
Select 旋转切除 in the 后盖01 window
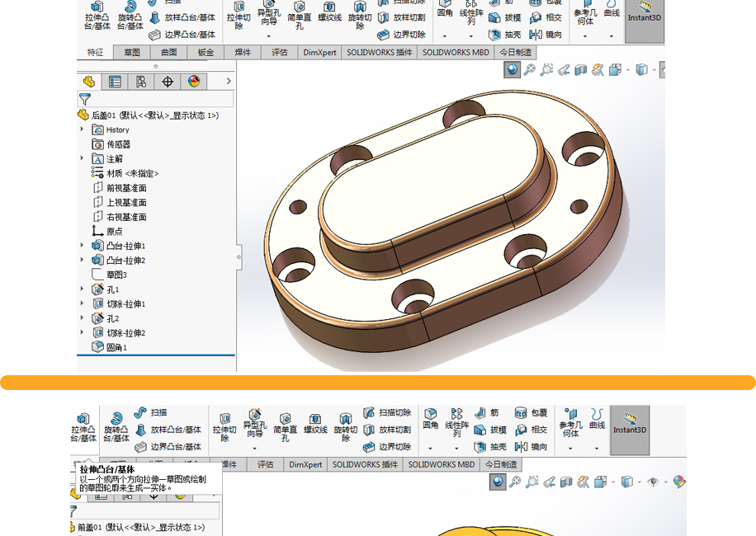tap(360, 15)
